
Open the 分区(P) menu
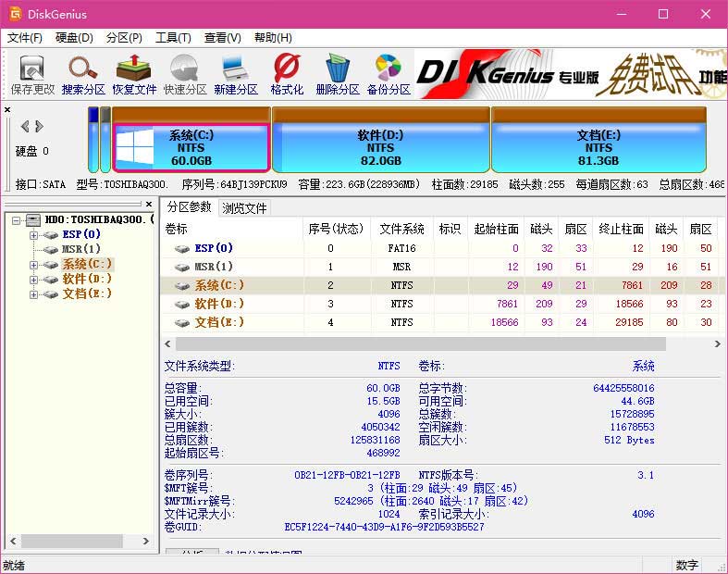(x=124, y=38)
